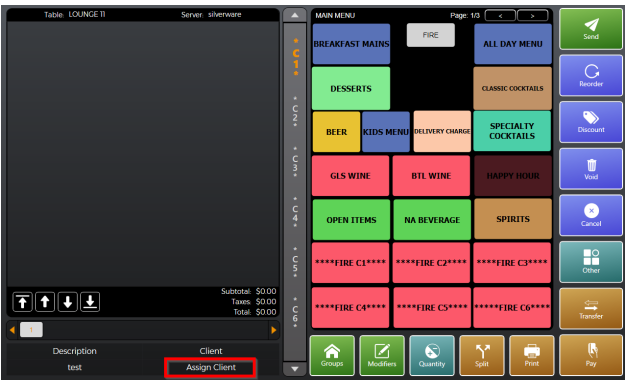630x384 pixels.
Task: Click the Reorder icon button
Action: tap(591, 76)
